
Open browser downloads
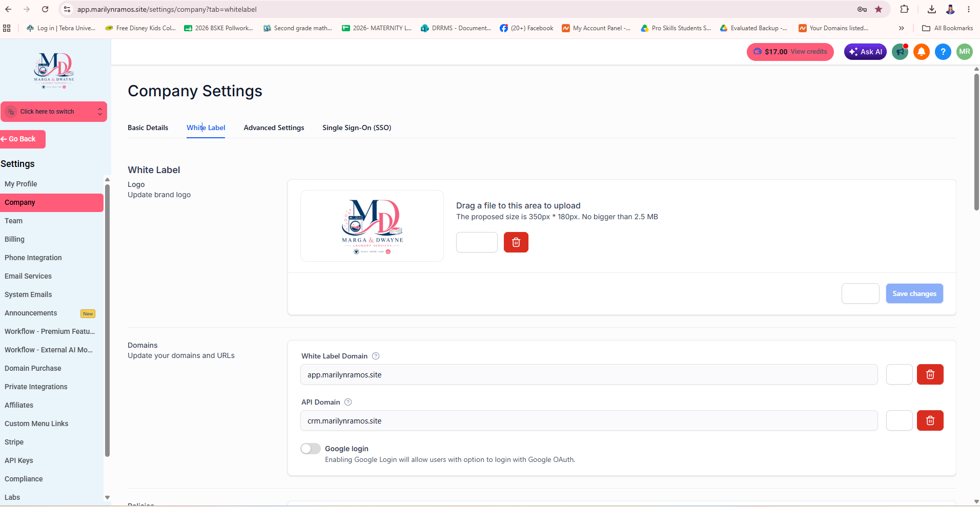pos(932,9)
